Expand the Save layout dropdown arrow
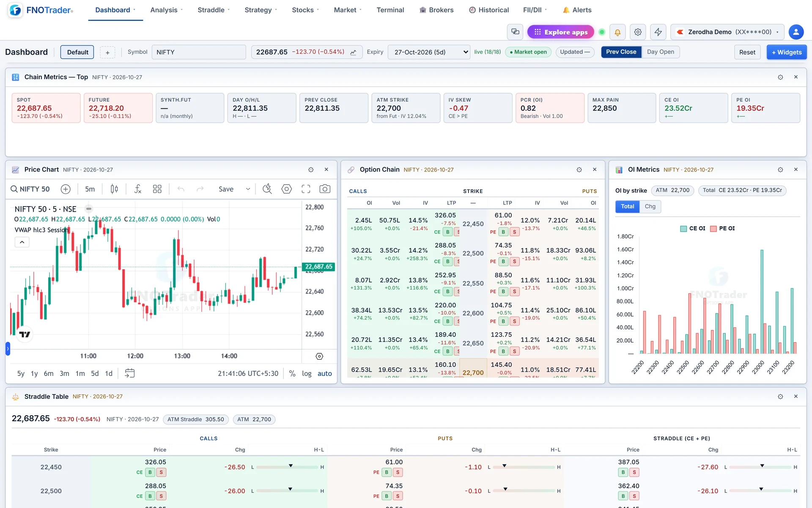The image size is (812, 508). [248, 189]
